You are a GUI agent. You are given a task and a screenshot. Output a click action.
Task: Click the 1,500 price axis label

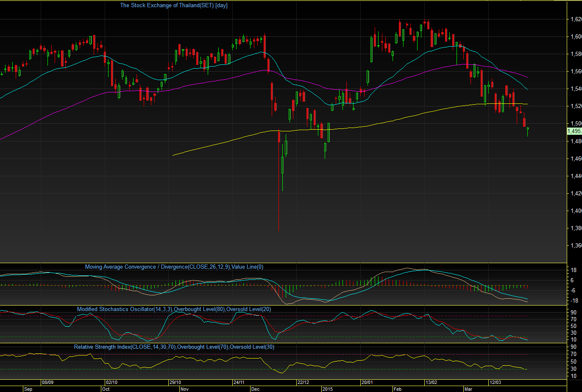(576, 123)
